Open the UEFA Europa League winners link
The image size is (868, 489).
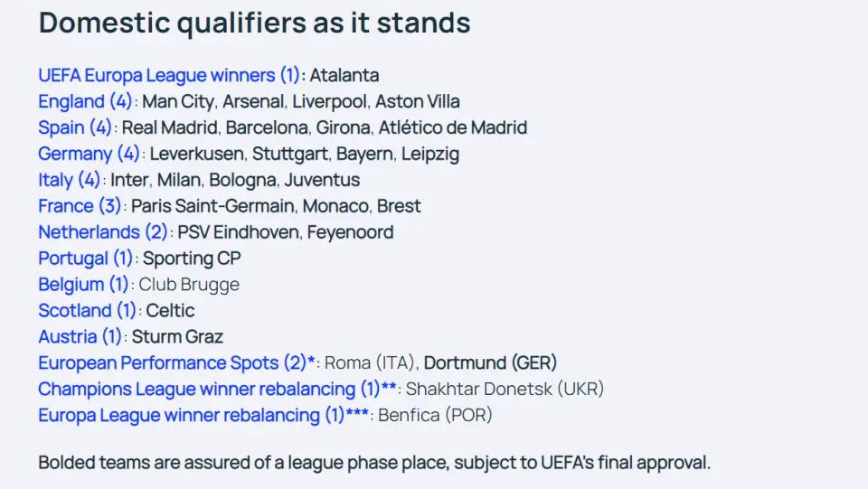click(x=169, y=75)
